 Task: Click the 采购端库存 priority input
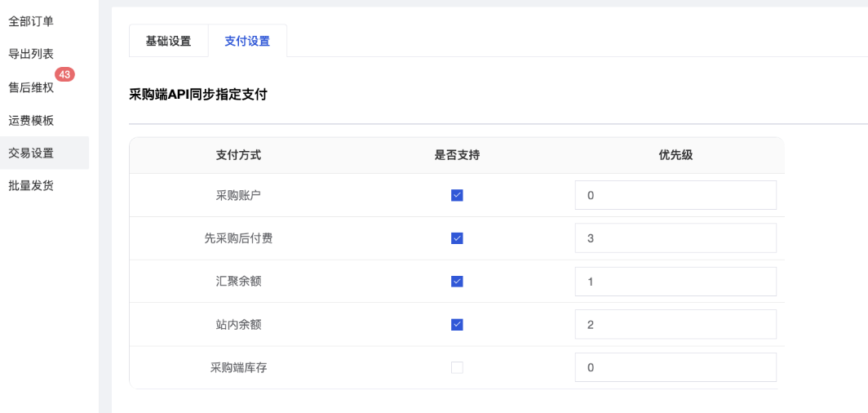tap(675, 367)
